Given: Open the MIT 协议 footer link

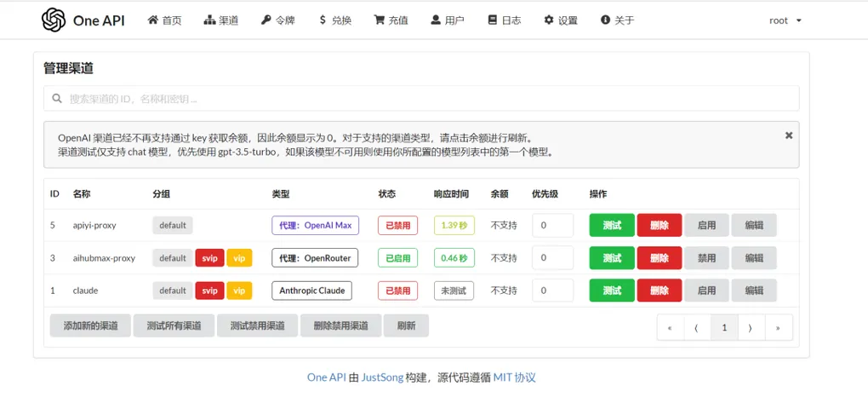Looking at the screenshot, I should 515,377.
